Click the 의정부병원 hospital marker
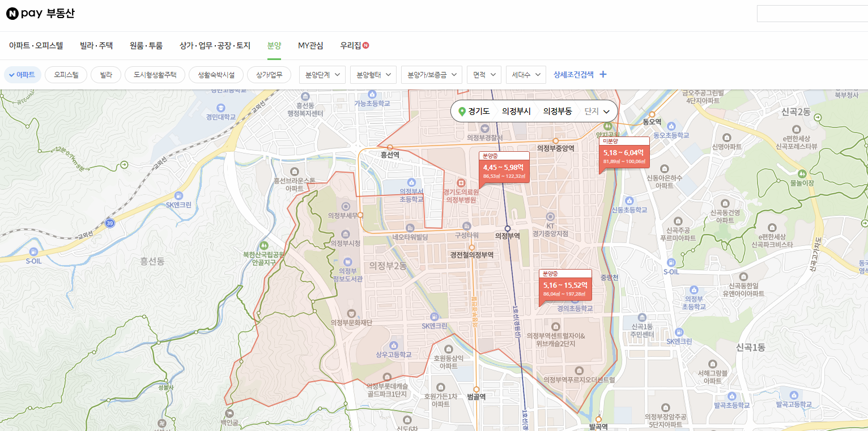 click(x=461, y=183)
